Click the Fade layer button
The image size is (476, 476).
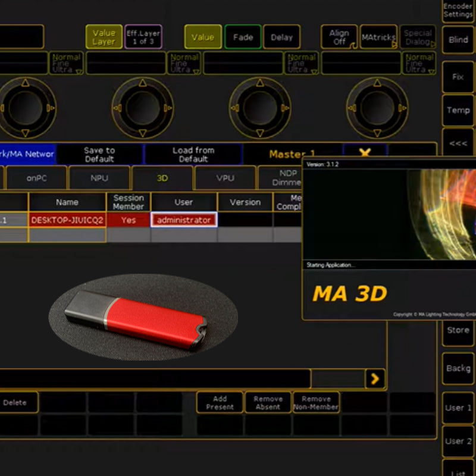(243, 37)
